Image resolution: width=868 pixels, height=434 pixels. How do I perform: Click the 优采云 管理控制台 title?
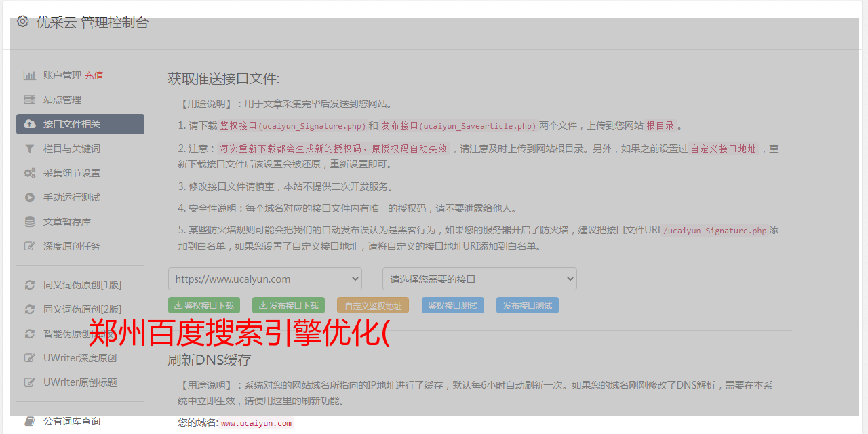92,22
